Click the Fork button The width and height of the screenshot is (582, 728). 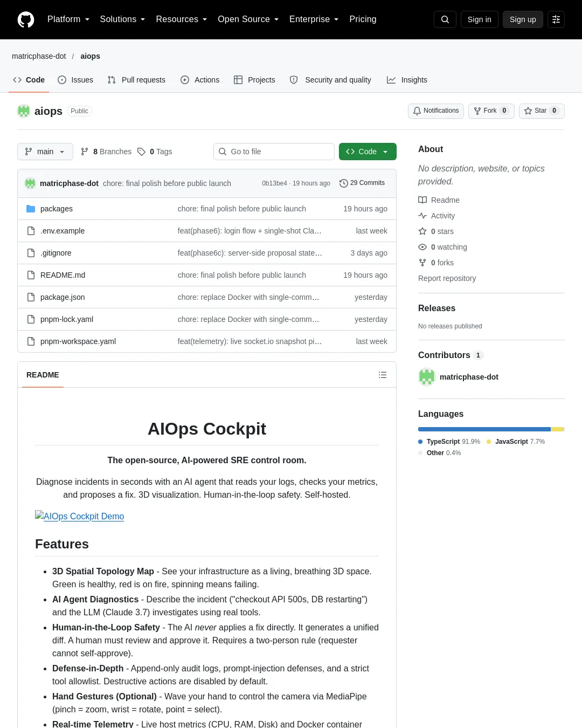click(x=491, y=111)
